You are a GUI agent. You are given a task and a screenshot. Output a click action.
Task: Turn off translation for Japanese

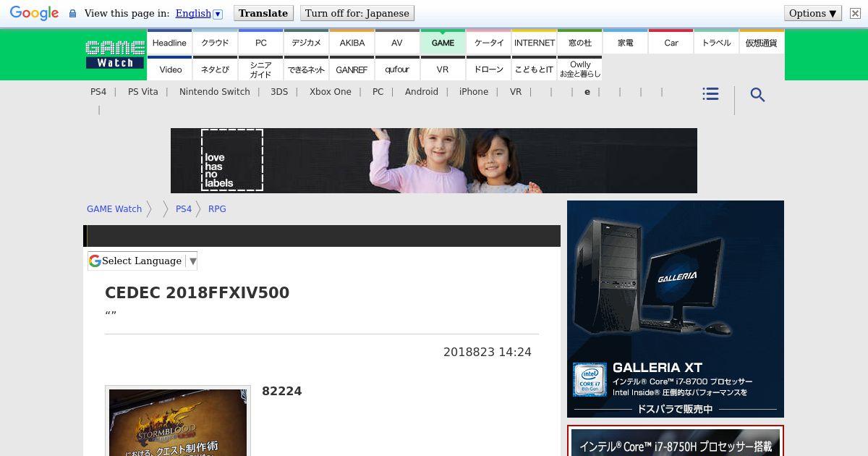click(357, 13)
